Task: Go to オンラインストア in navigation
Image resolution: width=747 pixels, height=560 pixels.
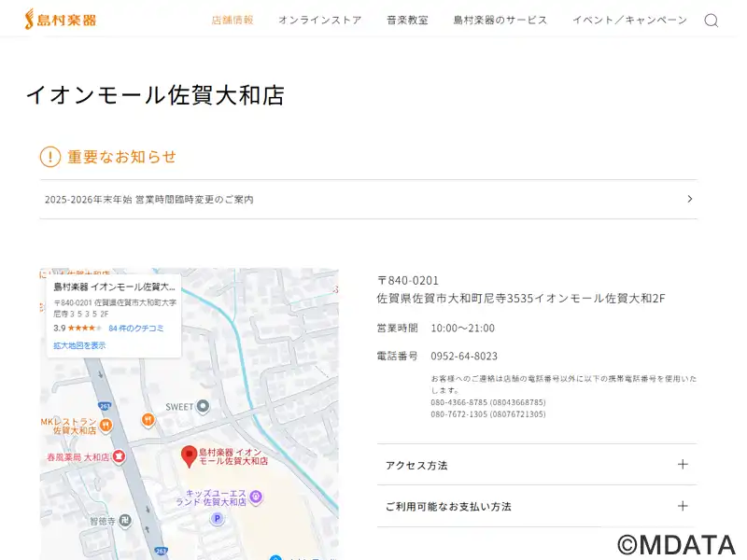Action: pyautogui.click(x=319, y=21)
